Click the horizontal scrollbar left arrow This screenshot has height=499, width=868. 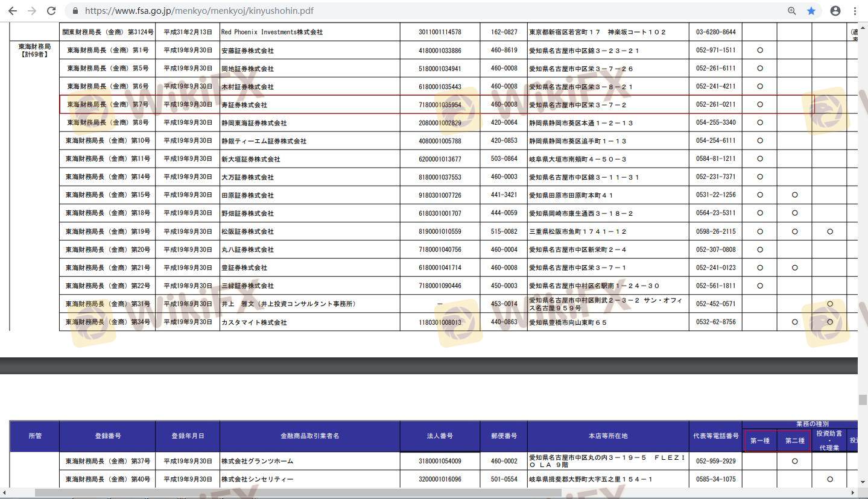pos(4,493)
